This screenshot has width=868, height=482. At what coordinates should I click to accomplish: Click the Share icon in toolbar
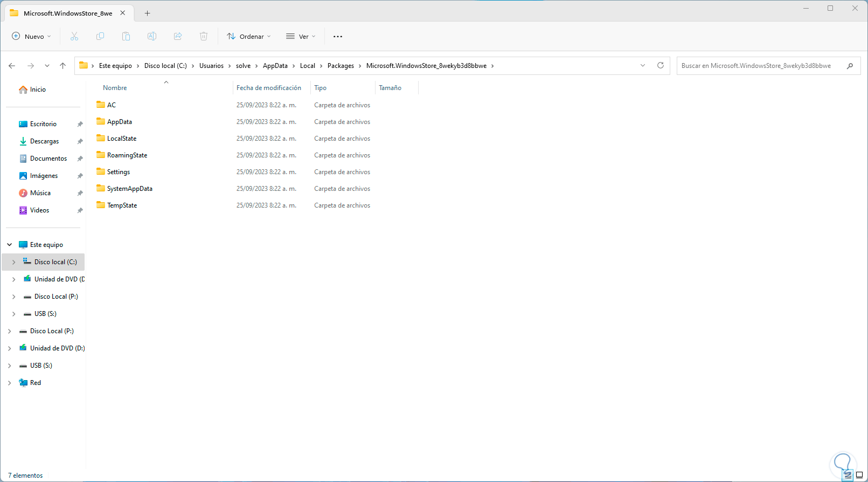point(178,37)
